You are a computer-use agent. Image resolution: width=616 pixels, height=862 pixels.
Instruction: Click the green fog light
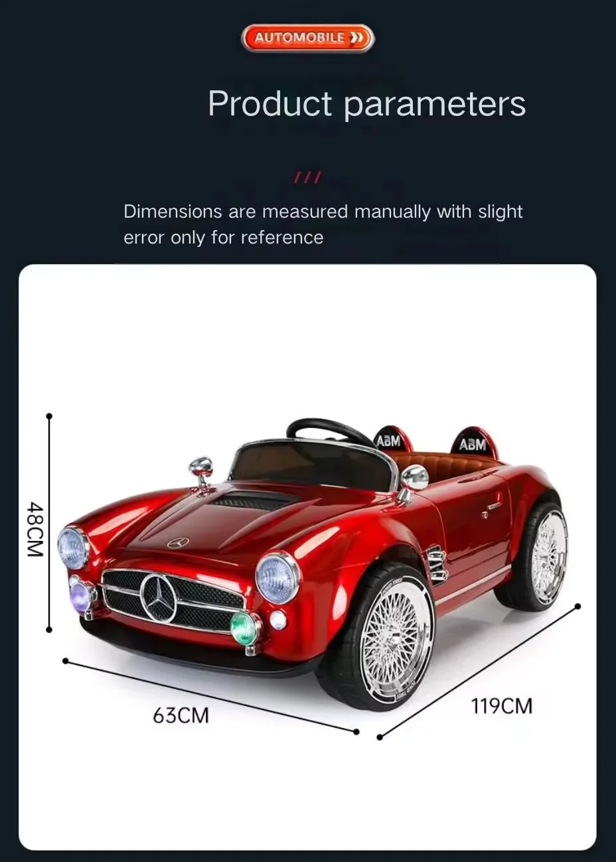[244, 627]
